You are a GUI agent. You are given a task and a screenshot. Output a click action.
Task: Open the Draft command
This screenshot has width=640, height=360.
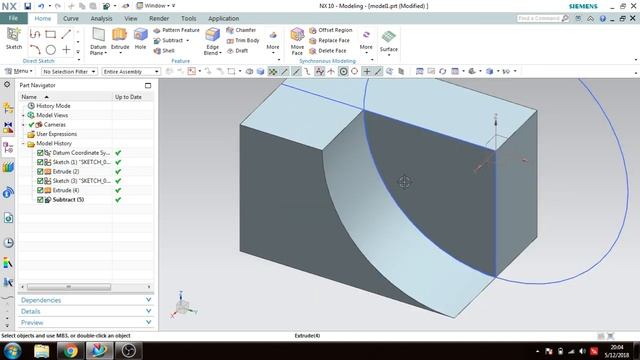pyautogui.click(x=237, y=51)
